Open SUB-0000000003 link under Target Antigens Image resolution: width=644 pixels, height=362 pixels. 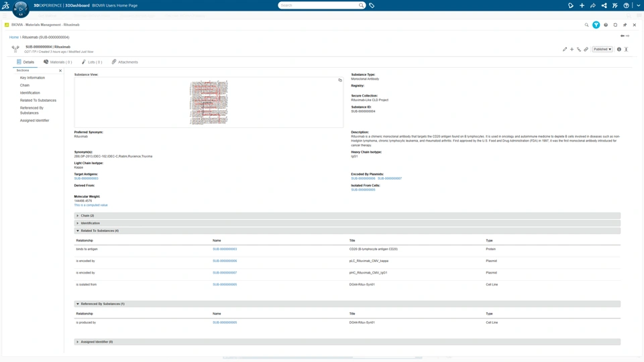coord(87,178)
